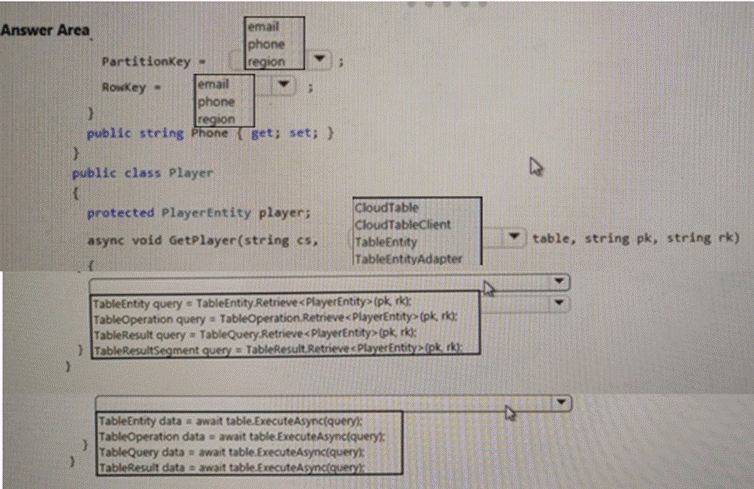This screenshot has height=489, width=754.
Task: Select the TableEntity parameter type option
Action: (386, 242)
